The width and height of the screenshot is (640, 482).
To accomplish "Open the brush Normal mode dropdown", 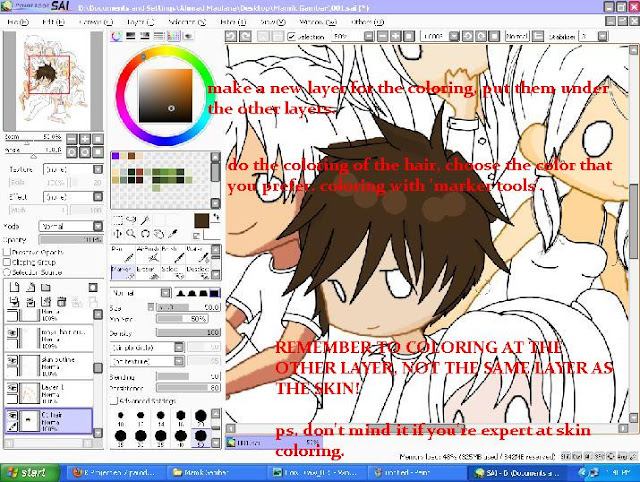I will [x=166, y=293].
